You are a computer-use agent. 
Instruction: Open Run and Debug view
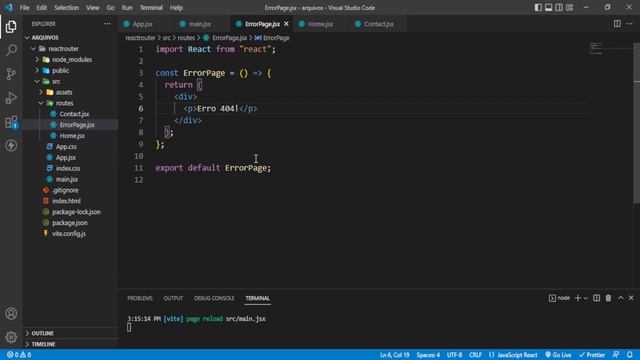point(11,98)
